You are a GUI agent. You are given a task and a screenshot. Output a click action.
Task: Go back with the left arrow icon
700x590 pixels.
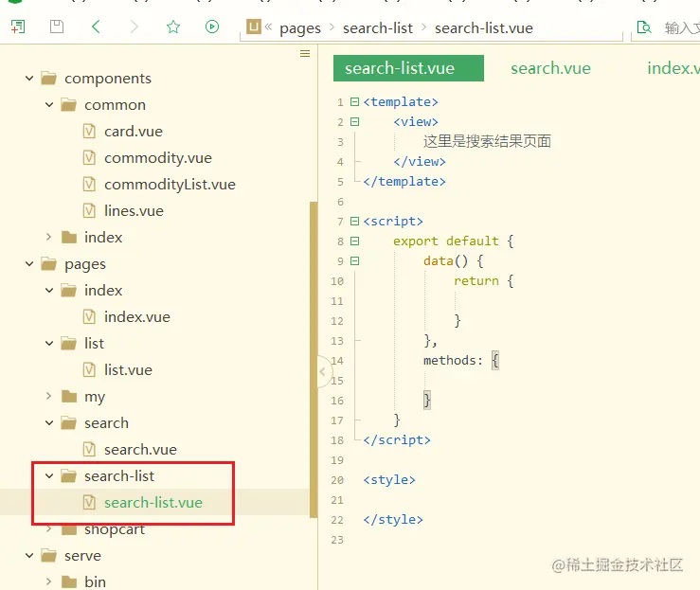coord(96,27)
